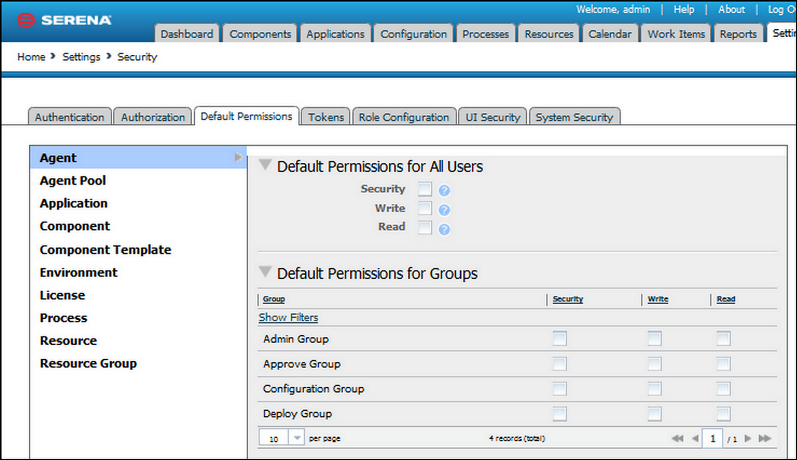Check Security for Approve Group
The image size is (797, 460).
tap(560, 364)
